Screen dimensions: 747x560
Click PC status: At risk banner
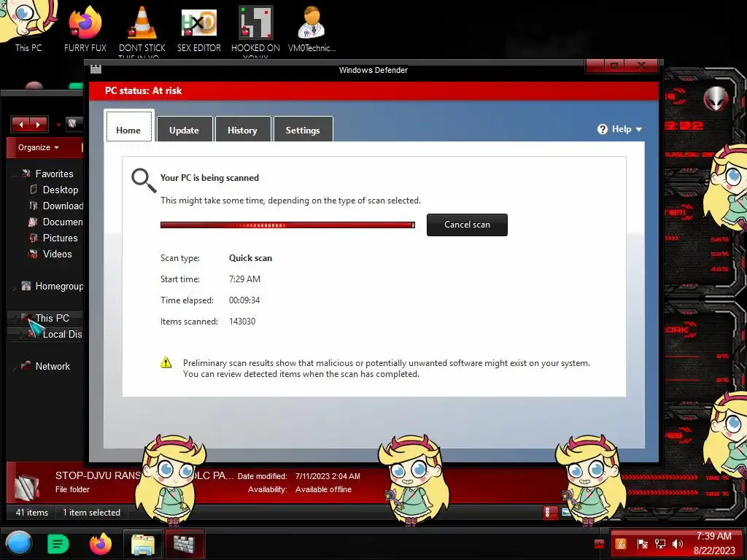[373, 90]
